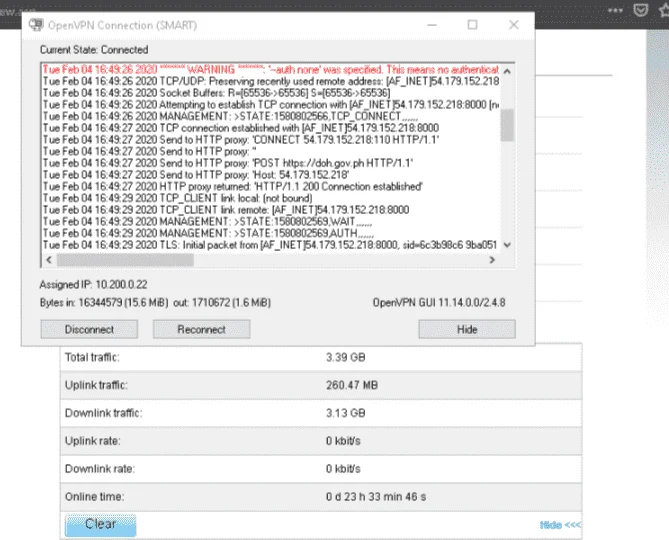
Task: Click the log scroll down arrow
Action: (x=507, y=245)
